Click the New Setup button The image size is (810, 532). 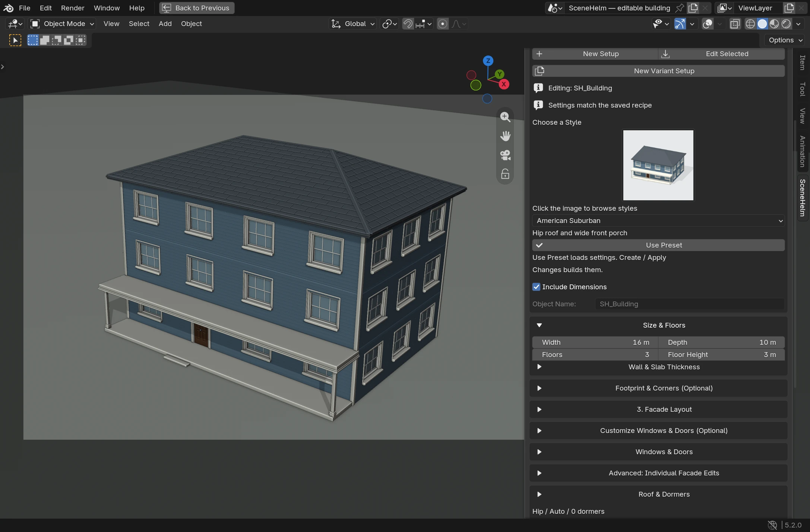(x=595, y=54)
